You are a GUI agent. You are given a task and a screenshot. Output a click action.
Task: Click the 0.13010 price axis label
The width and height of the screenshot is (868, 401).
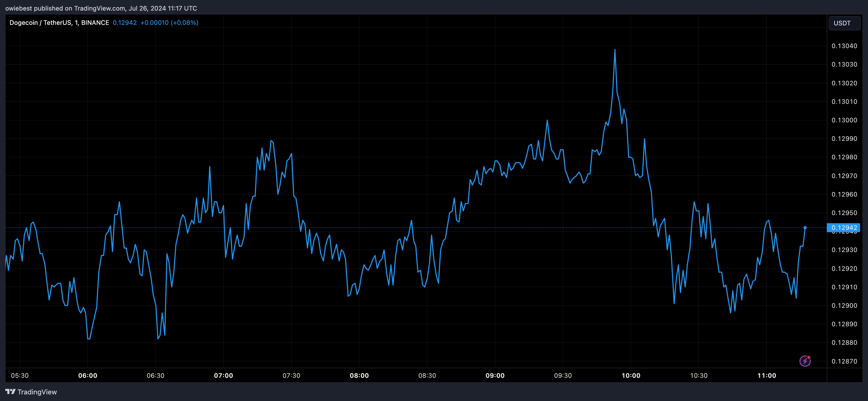pyautogui.click(x=844, y=101)
